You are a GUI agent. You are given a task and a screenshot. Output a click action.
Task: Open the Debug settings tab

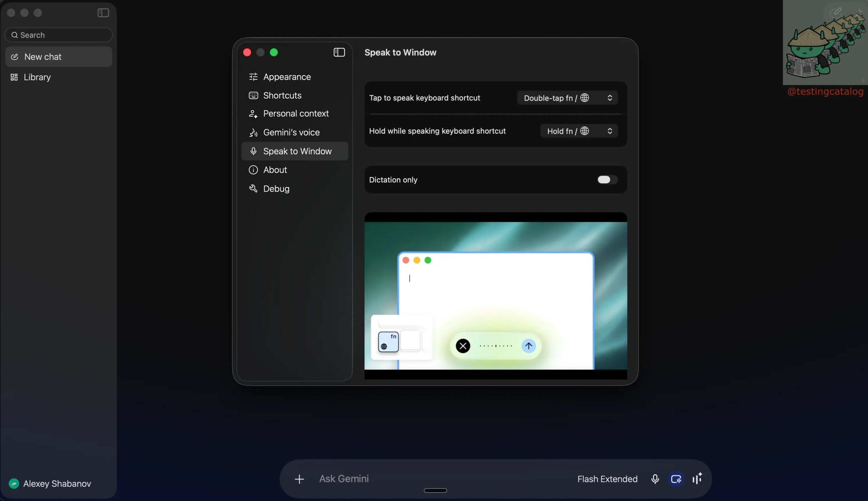(295, 188)
